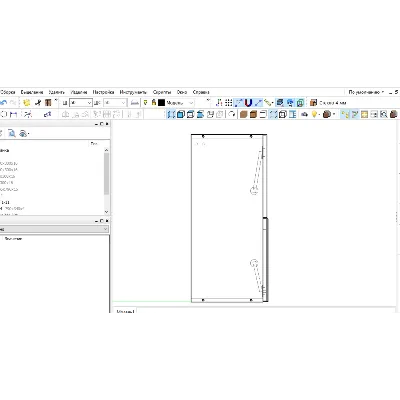
Task: Click the circle tool icon in second toolbar row
Action: pos(4,114)
